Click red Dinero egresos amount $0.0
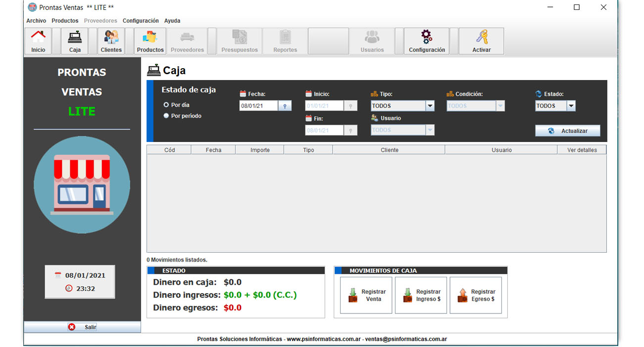The height and width of the screenshot is (347, 644). coord(233,308)
